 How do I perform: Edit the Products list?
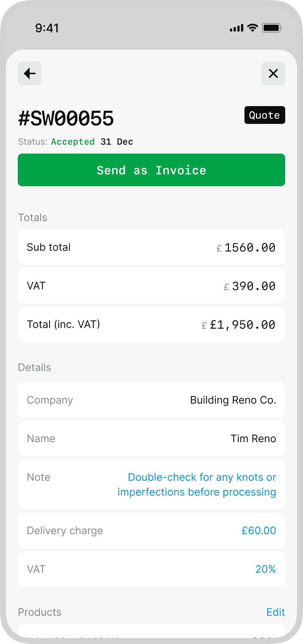tap(276, 612)
